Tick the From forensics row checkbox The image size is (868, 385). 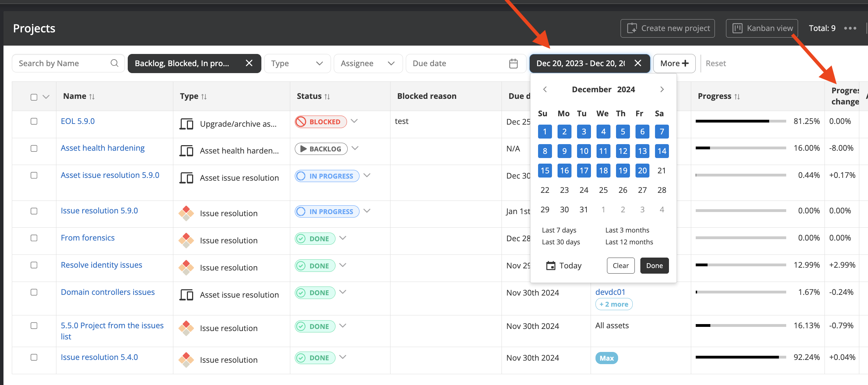point(34,238)
